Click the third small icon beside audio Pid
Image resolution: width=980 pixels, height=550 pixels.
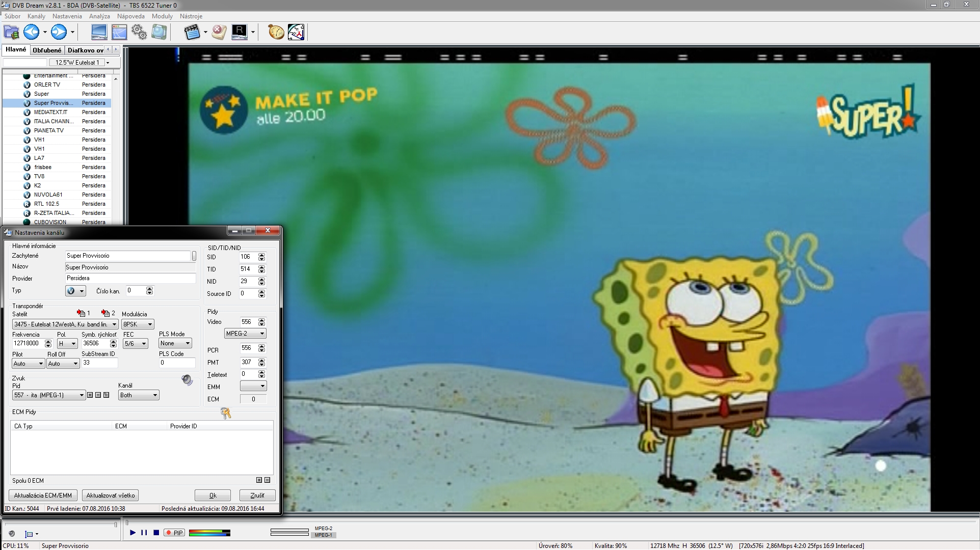click(x=107, y=395)
